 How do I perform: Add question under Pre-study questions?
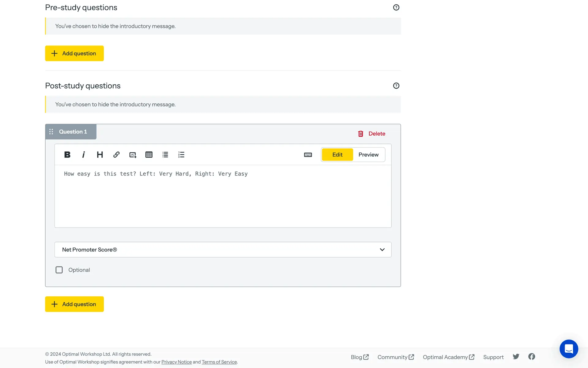click(x=74, y=53)
